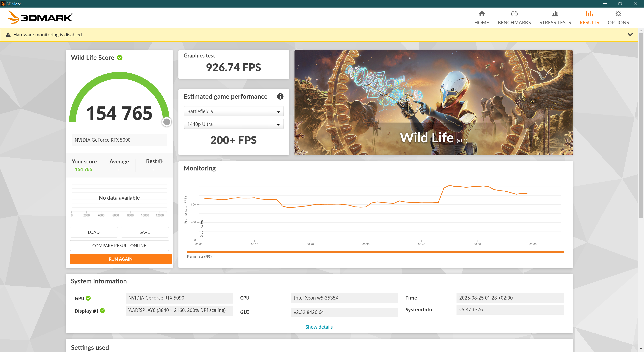Click the Monitoring panel heading
This screenshot has width=644, height=352.
tap(200, 168)
